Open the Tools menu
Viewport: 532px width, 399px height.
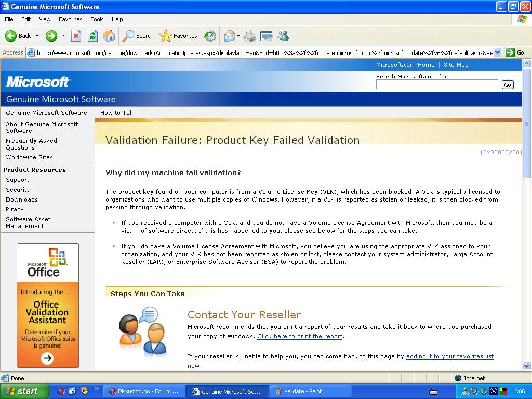97,19
